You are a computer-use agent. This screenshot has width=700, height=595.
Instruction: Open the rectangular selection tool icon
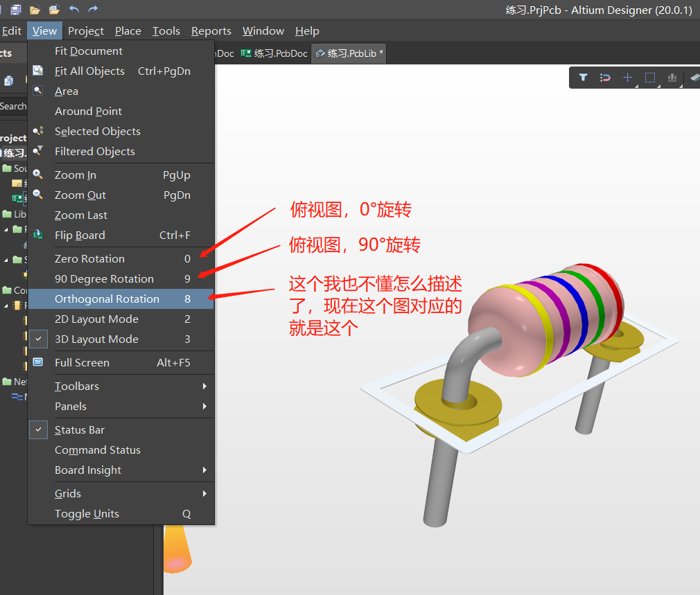click(x=649, y=78)
